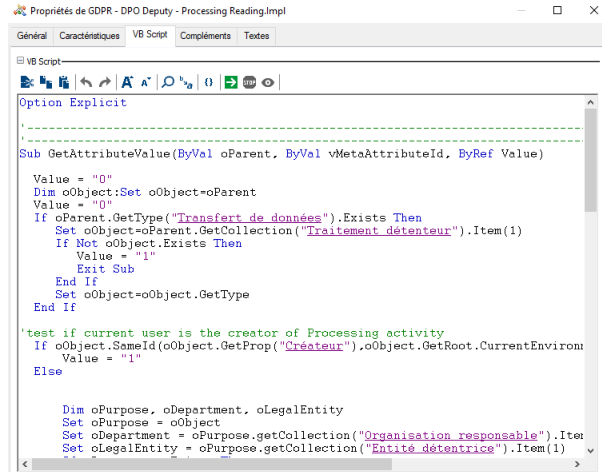Select the Textes tab
The height and width of the screenshot is (472, 602).
coord(257,36)
